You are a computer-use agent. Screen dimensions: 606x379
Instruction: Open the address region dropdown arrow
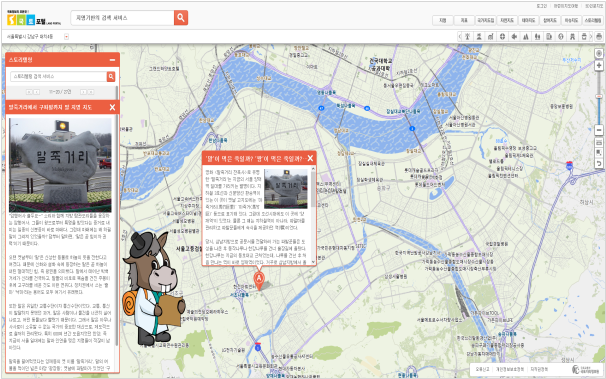coord(66,37)
